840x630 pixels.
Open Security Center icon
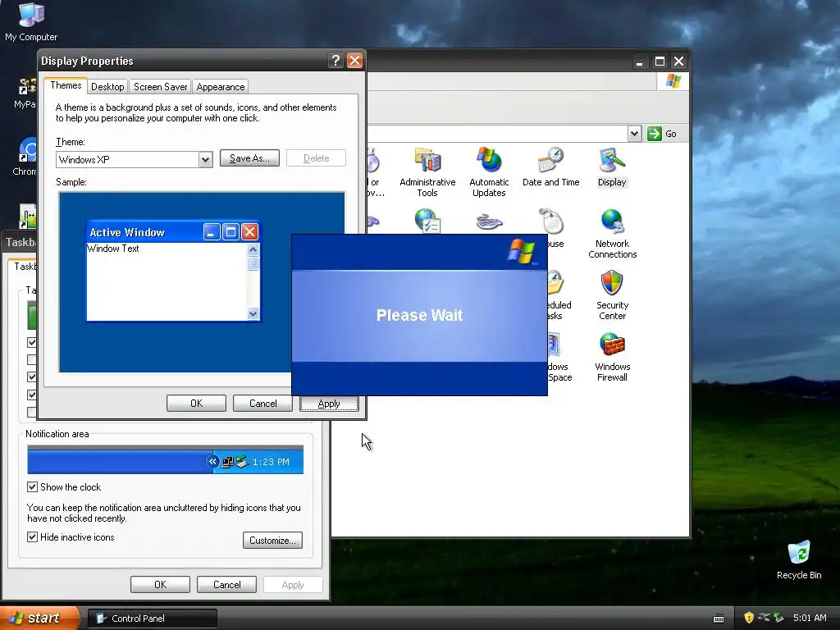612,294
